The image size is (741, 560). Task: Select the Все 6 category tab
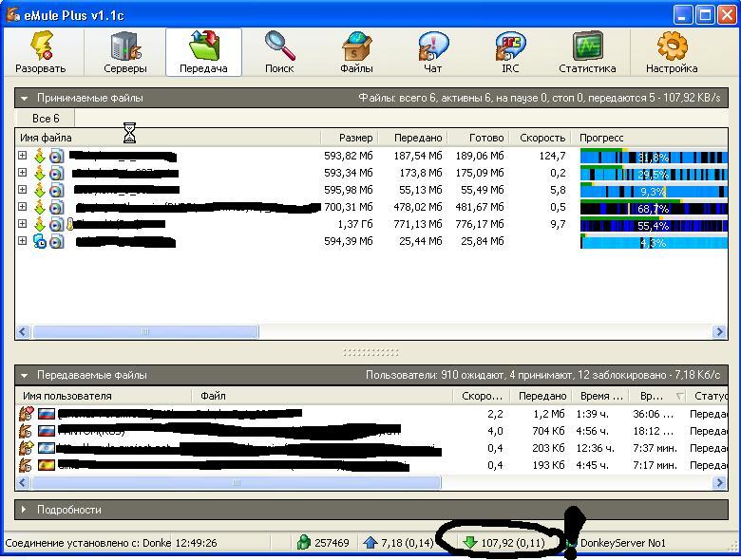[46, 118]
